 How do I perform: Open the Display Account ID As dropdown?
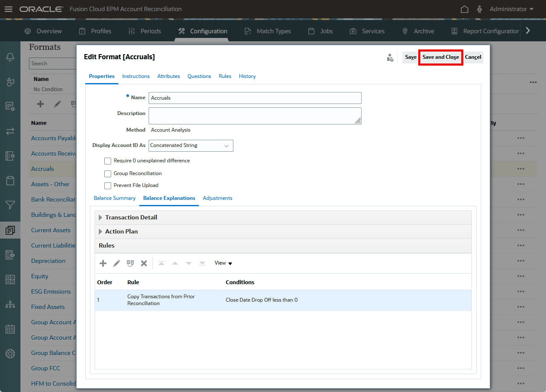point(191,145)
